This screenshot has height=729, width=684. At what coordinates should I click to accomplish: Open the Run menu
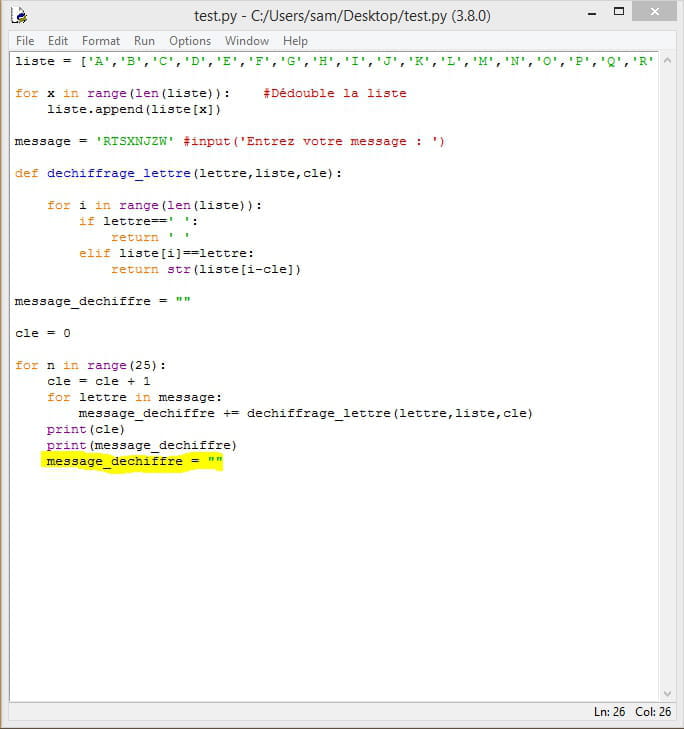tap(144, 41)
